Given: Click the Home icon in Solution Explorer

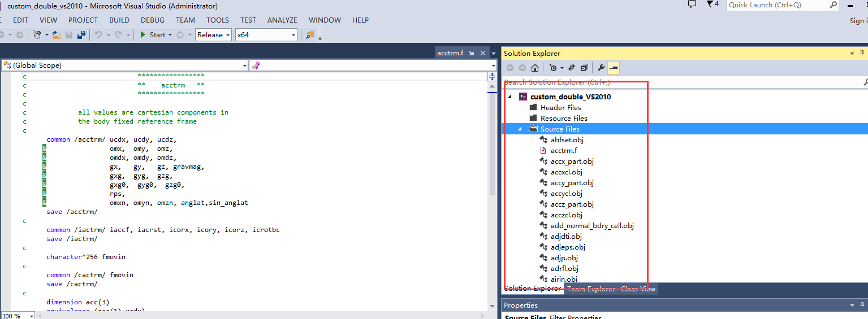Looking at the screenshot, I should pos(534,68).
